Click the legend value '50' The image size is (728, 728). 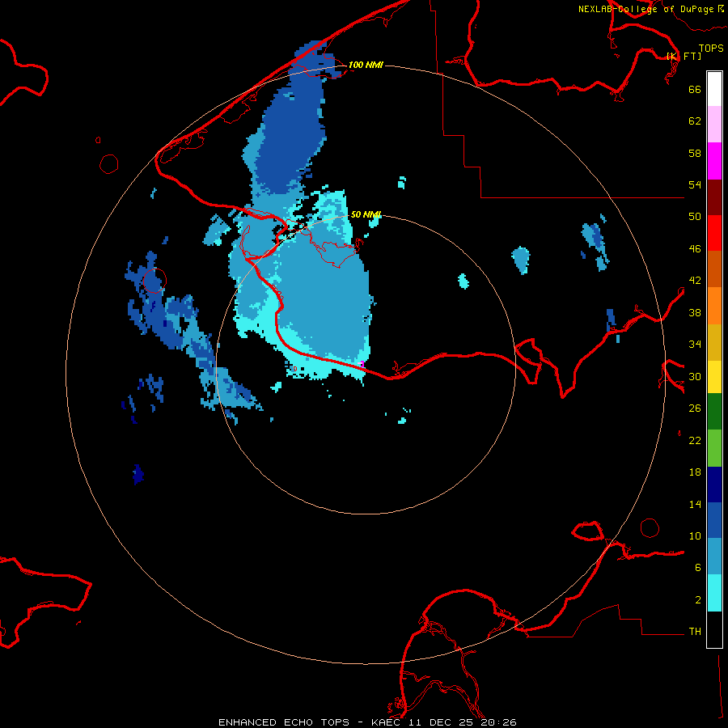tap(695, 217)
